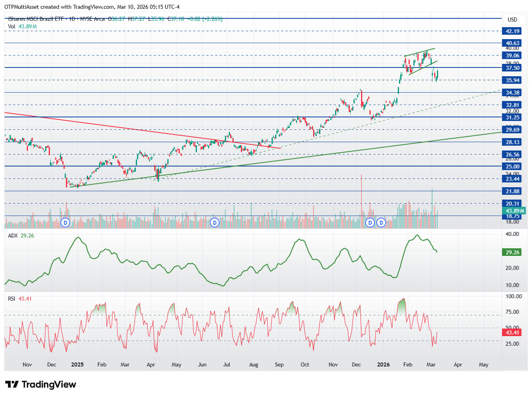Click the dividend marker near December 2024
The image size is (532, 398).
click(x=66, y=222)
